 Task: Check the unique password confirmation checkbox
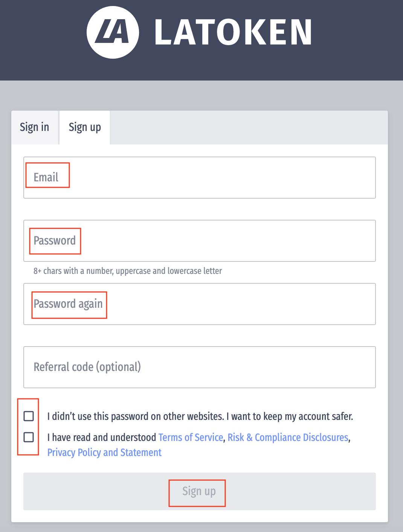(x=29, y=416)
